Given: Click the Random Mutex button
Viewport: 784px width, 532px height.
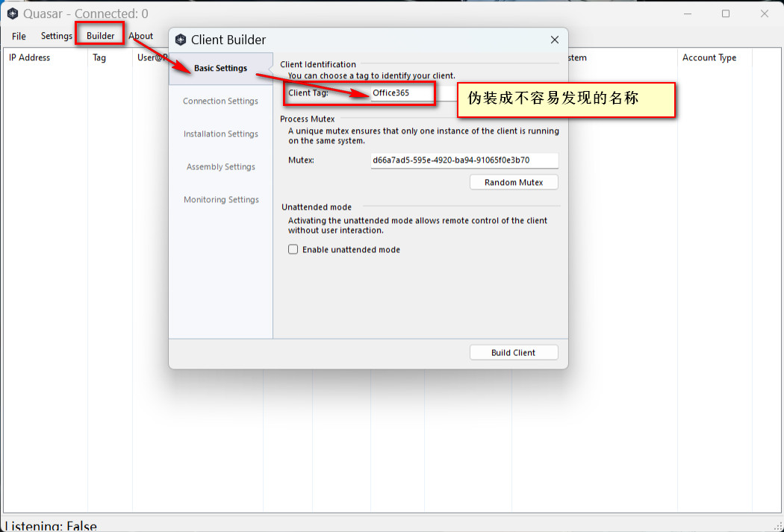Looking at the screenshot, I should pos(514,182).
